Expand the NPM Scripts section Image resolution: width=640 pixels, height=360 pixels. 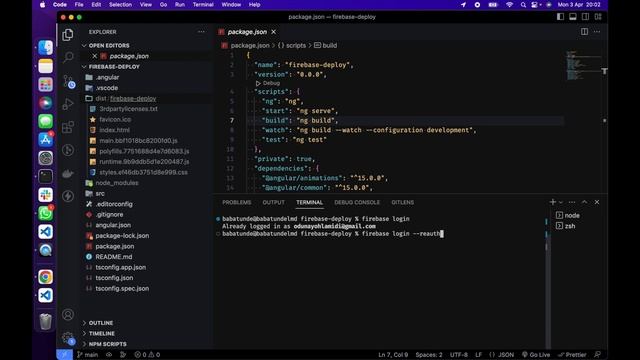[x=107, y=344]
